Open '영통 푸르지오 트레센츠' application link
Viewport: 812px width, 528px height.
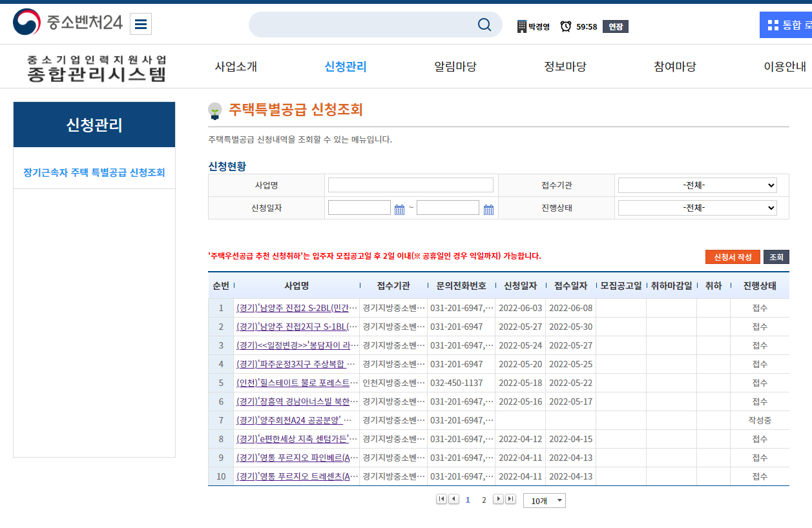tap(297, 476)
